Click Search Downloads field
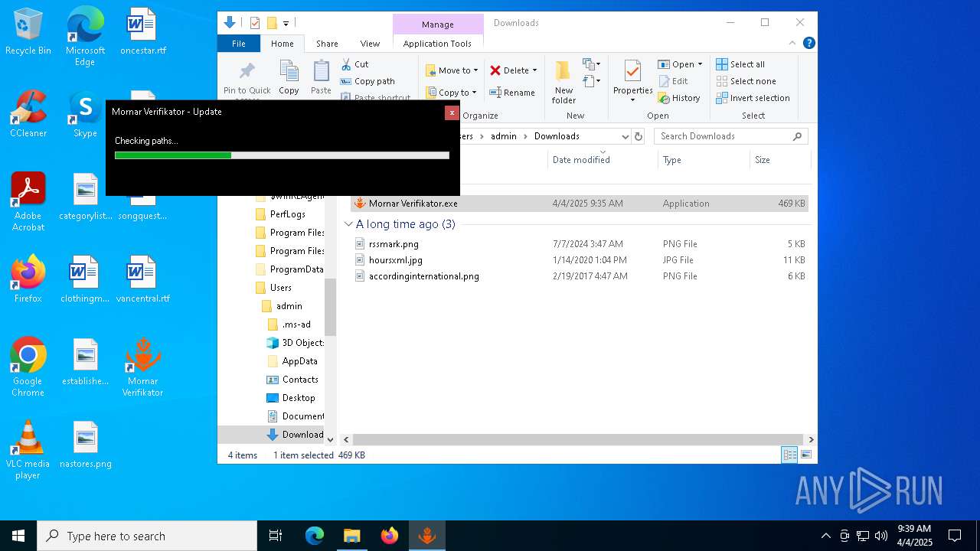The height and width of the screenshot is (551, 980). click(730, 136)
